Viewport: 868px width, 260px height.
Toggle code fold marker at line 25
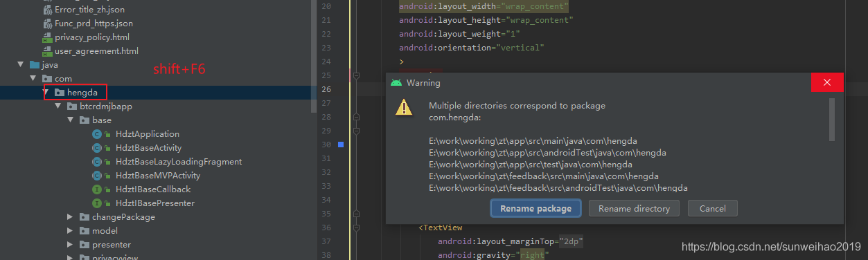(356, 75)
